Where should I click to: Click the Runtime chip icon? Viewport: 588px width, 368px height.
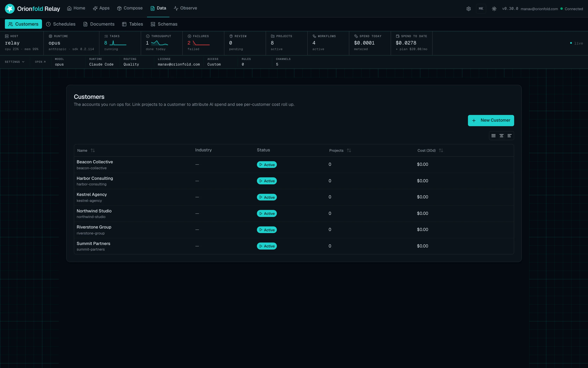coord(51,36)
